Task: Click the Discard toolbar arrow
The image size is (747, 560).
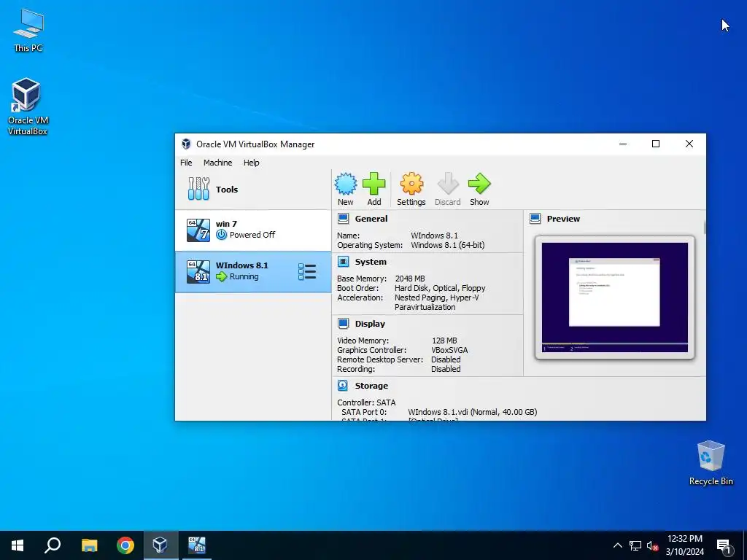Action: pos(447,184)
